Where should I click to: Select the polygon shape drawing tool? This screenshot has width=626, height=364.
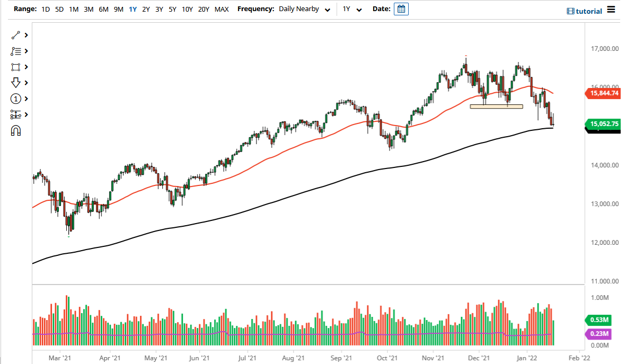pyautogui.click(x=16, y=67)
